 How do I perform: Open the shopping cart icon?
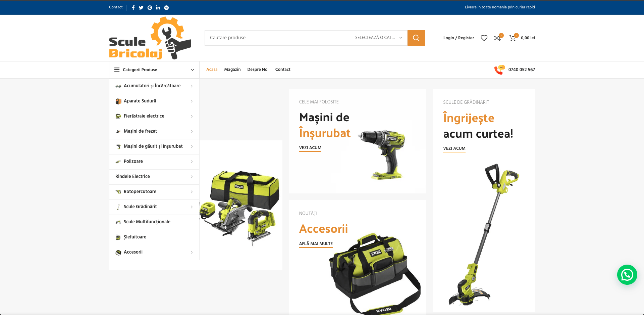tap(513, 38)
